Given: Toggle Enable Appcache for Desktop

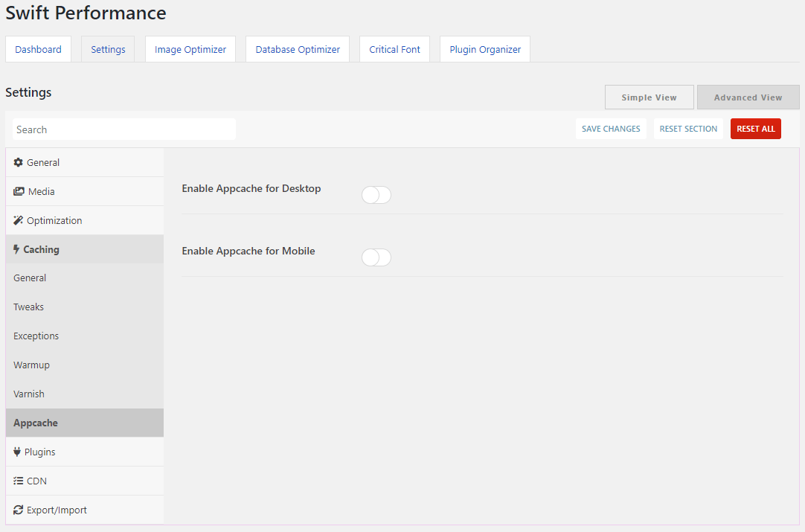Looking at the screenshot, I should pyautogui.click(x=376, y=195).
